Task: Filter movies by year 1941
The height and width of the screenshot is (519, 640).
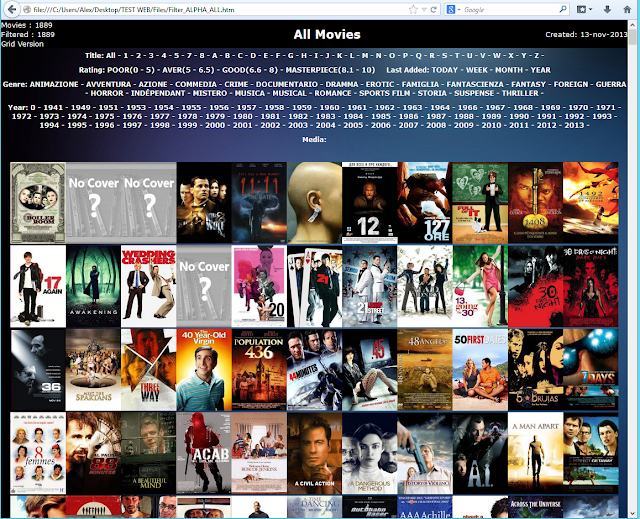Action: coord(53,107)
